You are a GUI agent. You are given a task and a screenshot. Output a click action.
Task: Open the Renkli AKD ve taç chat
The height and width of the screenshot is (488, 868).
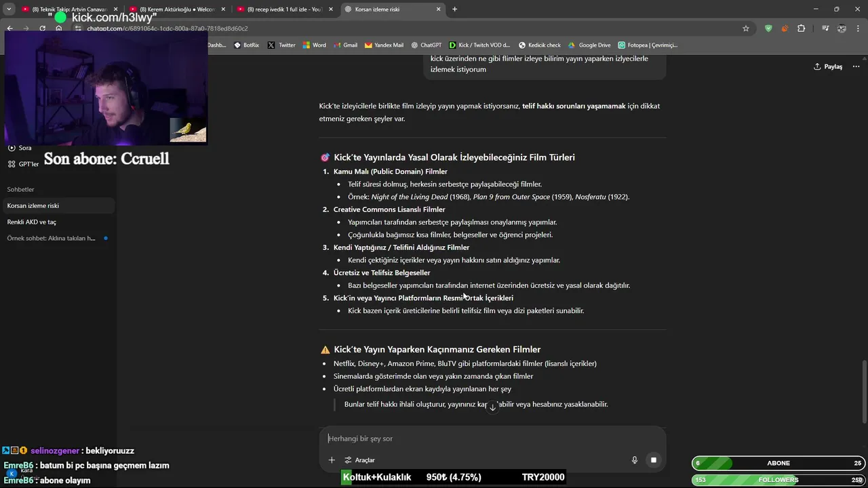[x=58, y=222]
